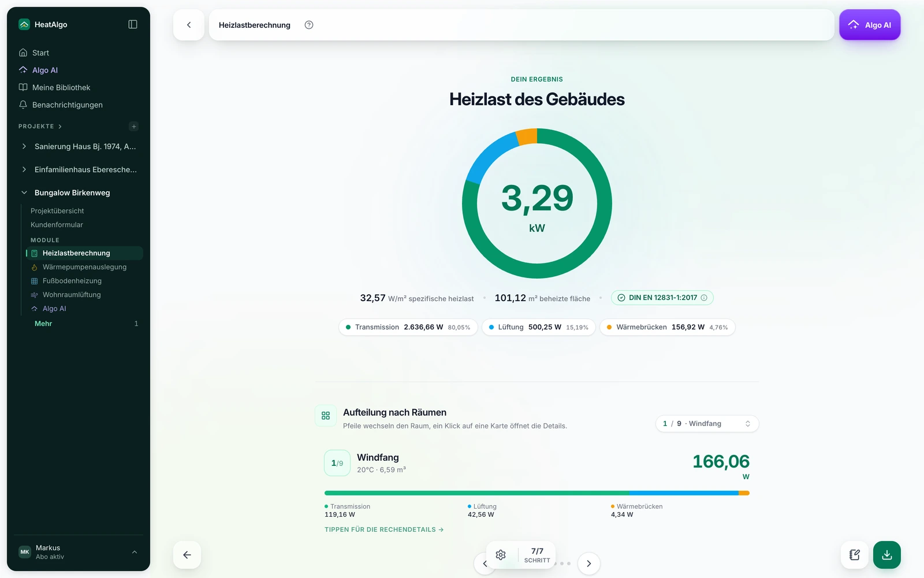
Task: Show next room with right chevron
Action: click(589, 564)
